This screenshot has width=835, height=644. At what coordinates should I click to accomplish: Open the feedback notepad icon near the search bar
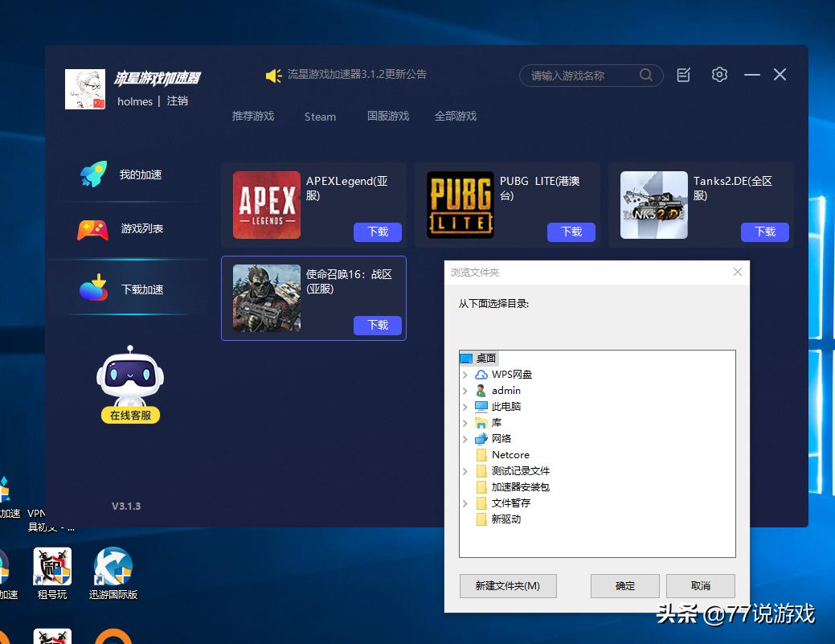(x=682, y=74)
